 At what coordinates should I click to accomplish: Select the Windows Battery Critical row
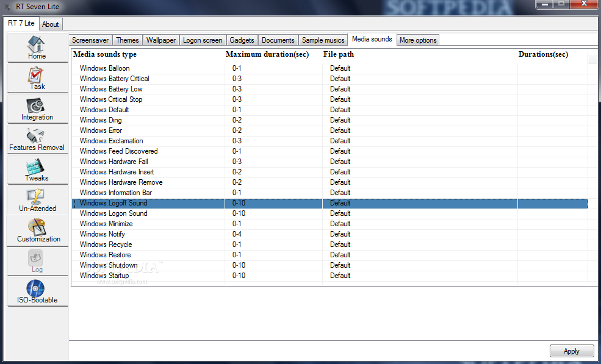click(329, 79)
